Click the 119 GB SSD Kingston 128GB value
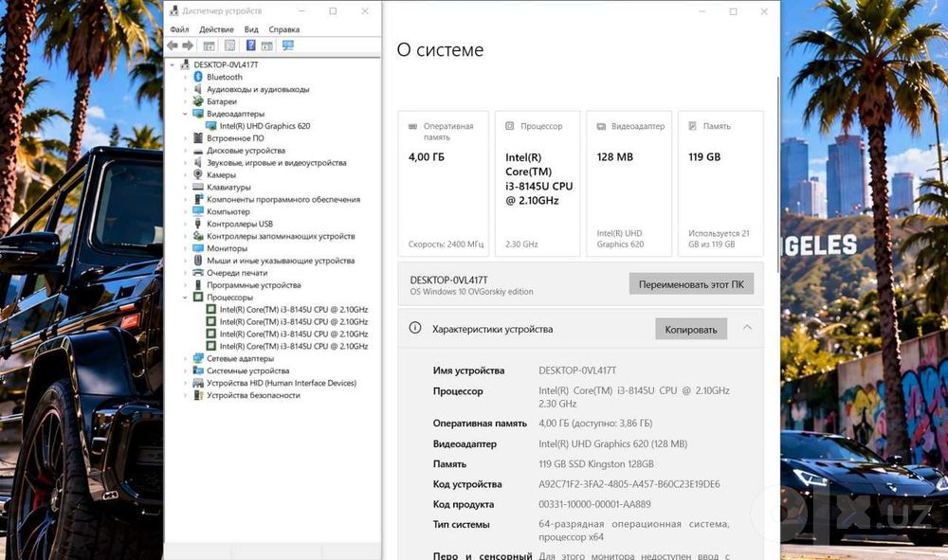This screenshot has width=948, height=560. (595, 464)
